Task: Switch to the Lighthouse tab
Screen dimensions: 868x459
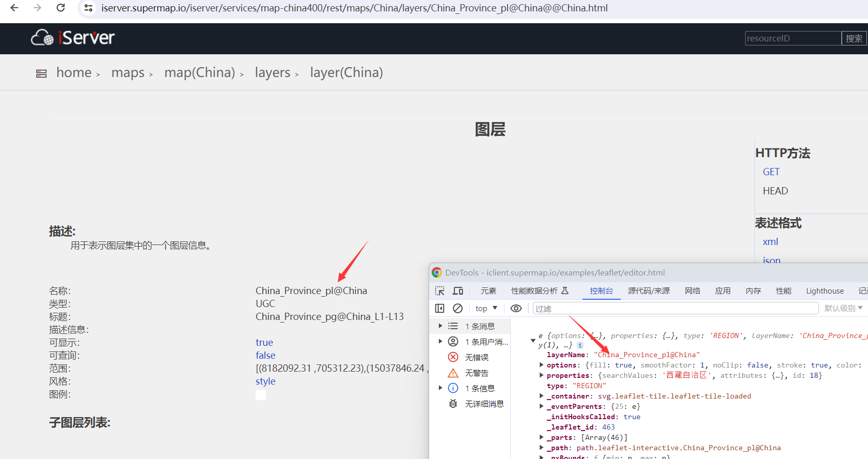Action: (825, 291)
